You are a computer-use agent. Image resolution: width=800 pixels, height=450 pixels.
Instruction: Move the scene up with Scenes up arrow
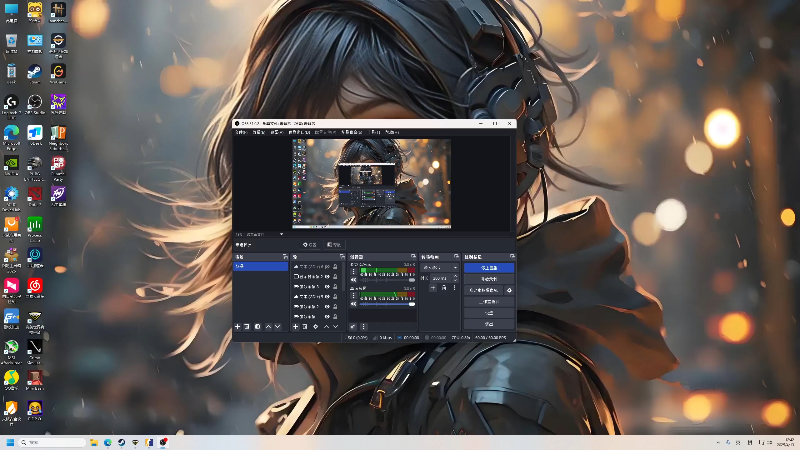(268, 327)
